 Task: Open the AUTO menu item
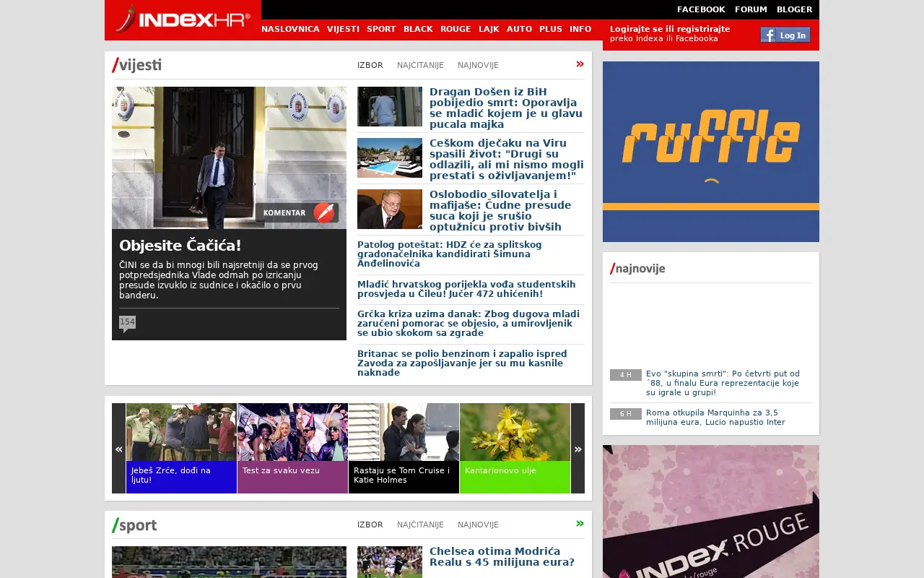tap(519, 29)
